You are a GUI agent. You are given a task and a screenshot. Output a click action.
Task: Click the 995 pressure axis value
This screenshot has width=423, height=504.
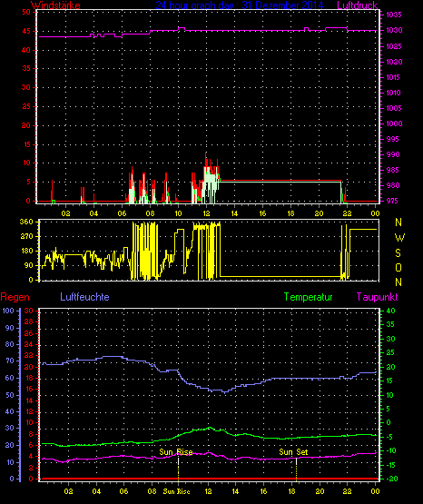click(x=394, y=139)
